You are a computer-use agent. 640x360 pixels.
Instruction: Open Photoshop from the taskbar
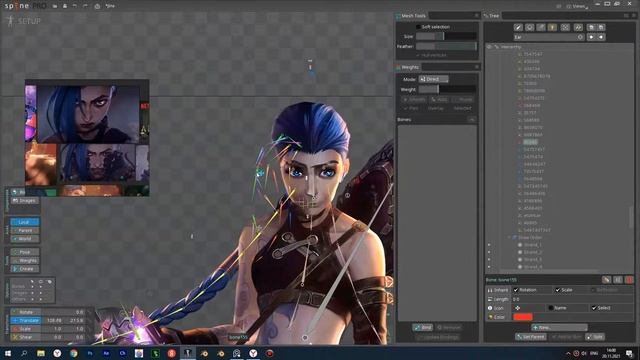pos(90,353)
